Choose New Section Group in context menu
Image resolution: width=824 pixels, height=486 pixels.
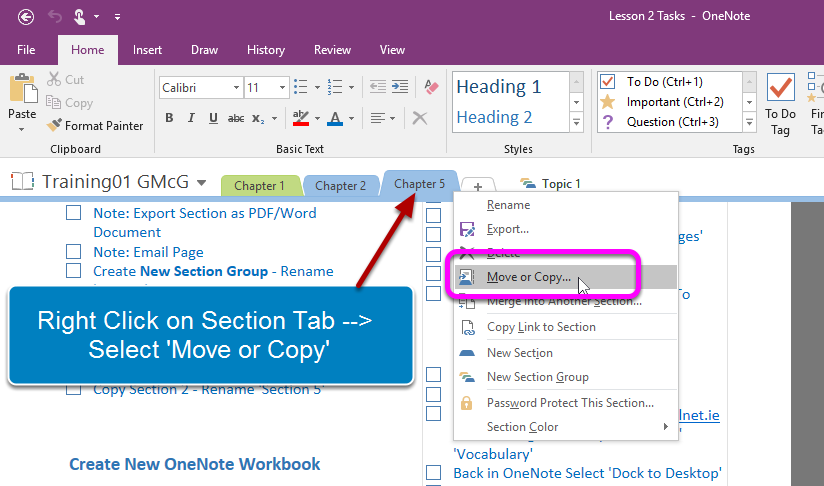click(x=565, y=377)
